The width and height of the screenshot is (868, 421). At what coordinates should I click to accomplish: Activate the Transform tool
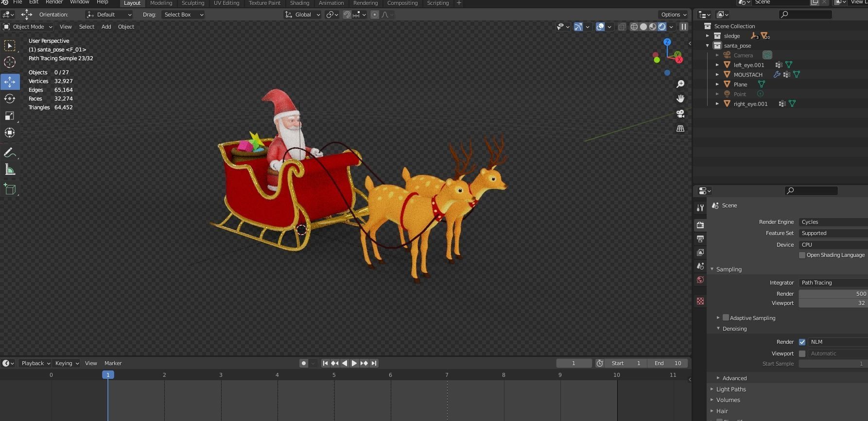[10, 133]
